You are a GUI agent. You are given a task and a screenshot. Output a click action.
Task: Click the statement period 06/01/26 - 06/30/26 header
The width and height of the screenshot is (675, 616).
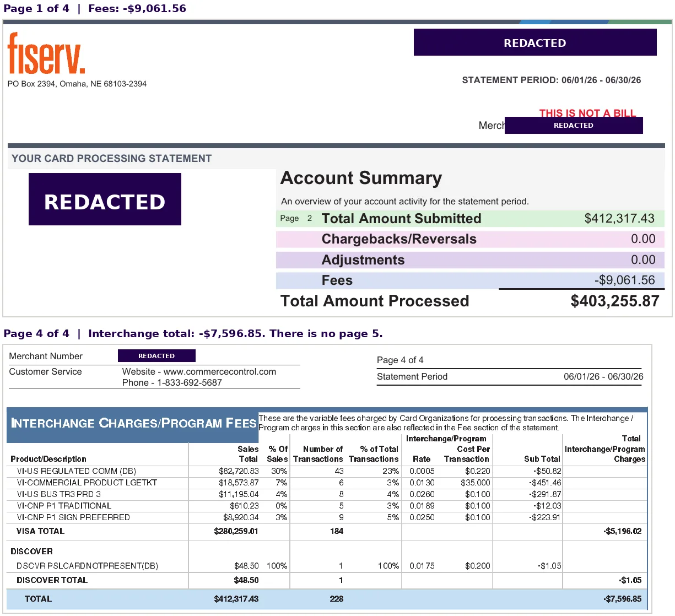click(x=552, y=80)
